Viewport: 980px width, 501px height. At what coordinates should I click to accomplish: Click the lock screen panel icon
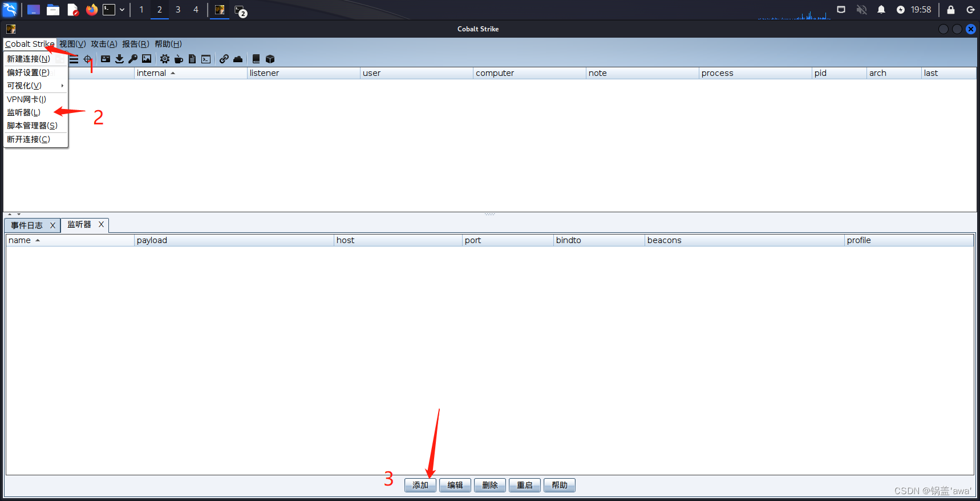pyautogui.click(x=951, y=10)
